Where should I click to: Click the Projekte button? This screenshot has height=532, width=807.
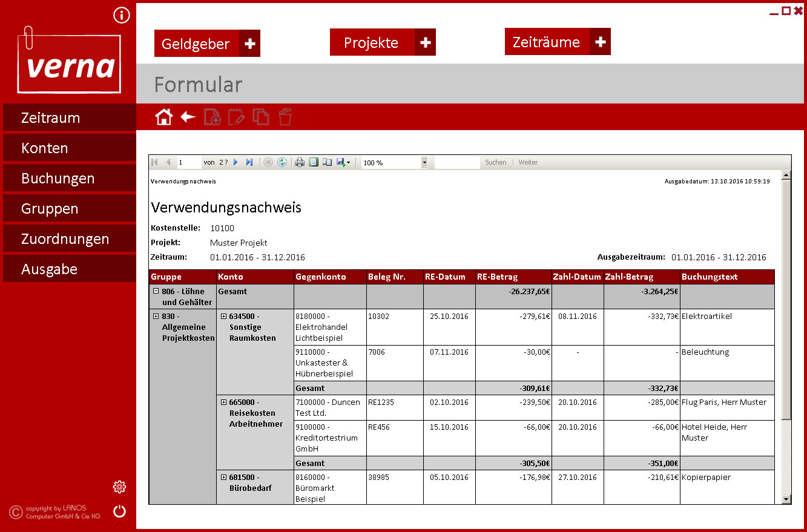point(372,42)
